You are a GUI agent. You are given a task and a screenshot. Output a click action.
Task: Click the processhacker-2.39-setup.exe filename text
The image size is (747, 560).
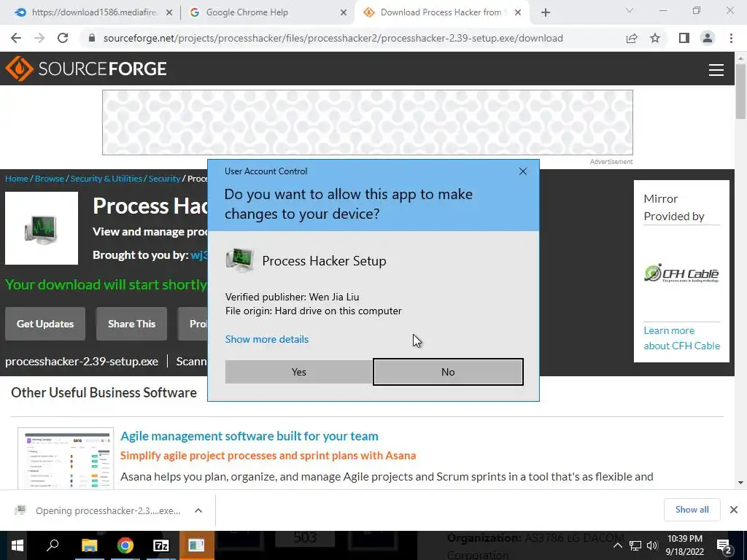tap(82, 362)
